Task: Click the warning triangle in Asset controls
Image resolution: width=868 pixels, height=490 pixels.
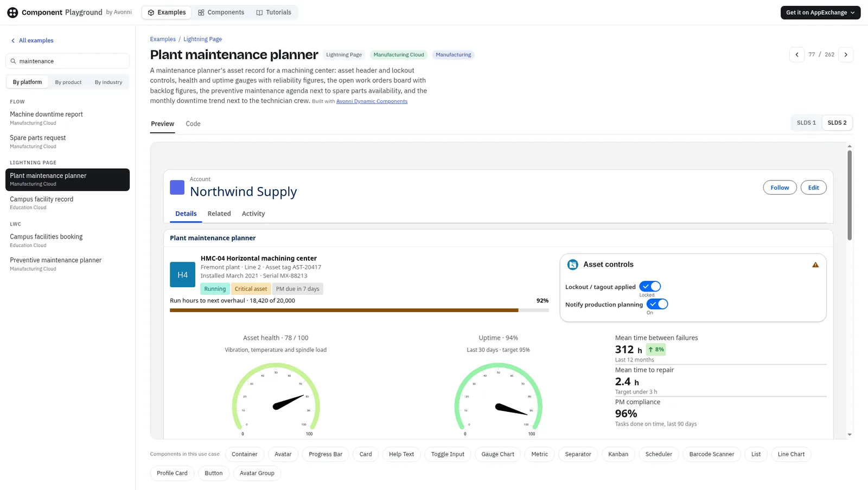Action: pyautogui.click(x=815, y=265)
